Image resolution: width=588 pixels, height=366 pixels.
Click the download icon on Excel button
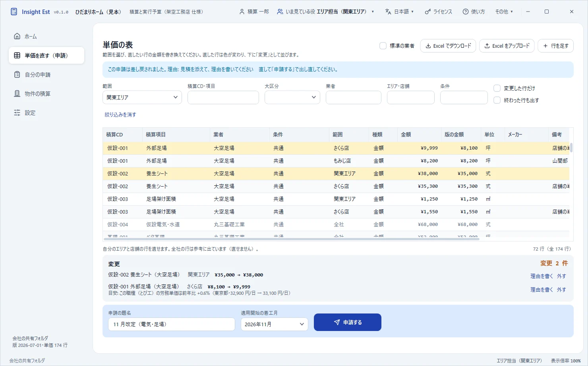pos(428,46)
